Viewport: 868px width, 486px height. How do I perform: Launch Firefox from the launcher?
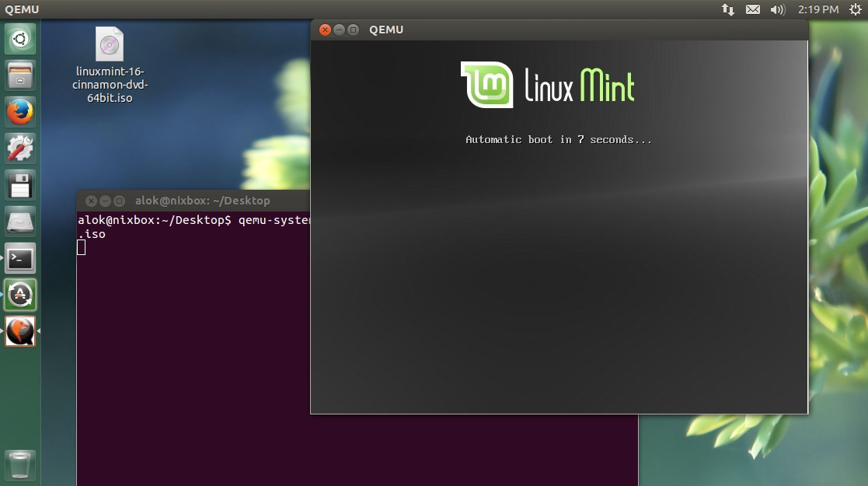click(x=20, y=112)
